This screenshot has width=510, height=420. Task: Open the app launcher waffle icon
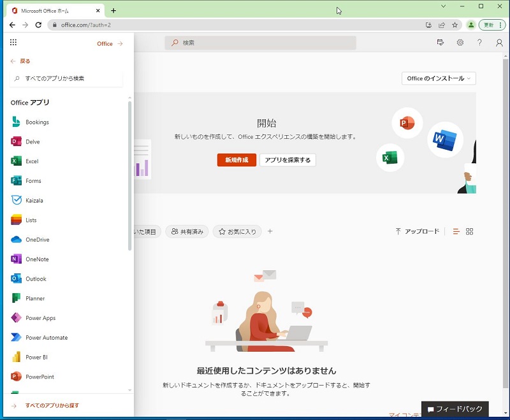coord(13,42)
